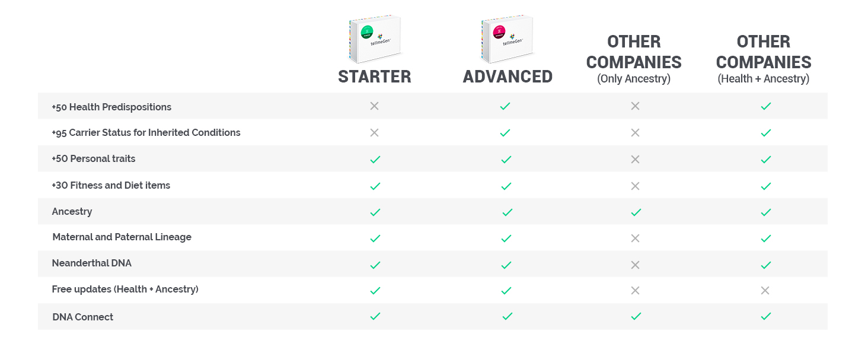This screenshot has width=868, height=356.
Task: Click the 'Other Companies (Only Ancestry)' heading
Action: (x=634, y=59)
